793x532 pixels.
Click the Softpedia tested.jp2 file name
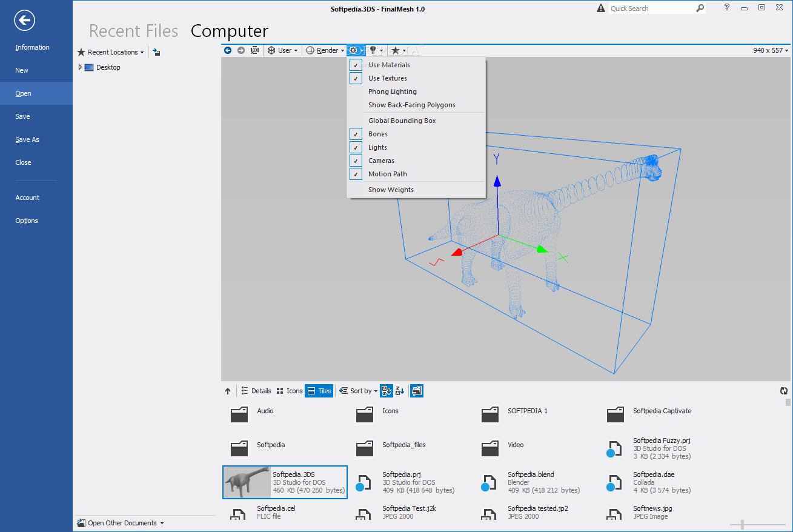coord(538,508)
